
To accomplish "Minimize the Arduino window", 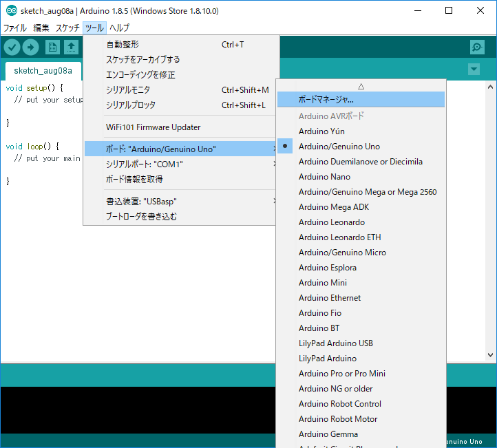I will tap(418, 11).
